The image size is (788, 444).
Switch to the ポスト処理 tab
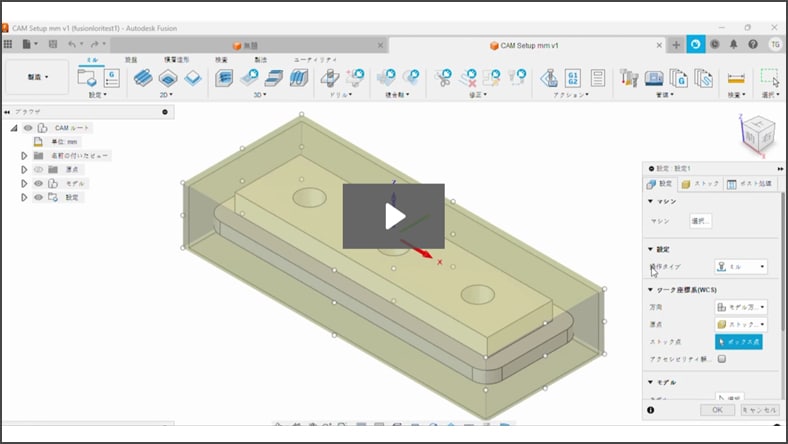pos(749,184)
